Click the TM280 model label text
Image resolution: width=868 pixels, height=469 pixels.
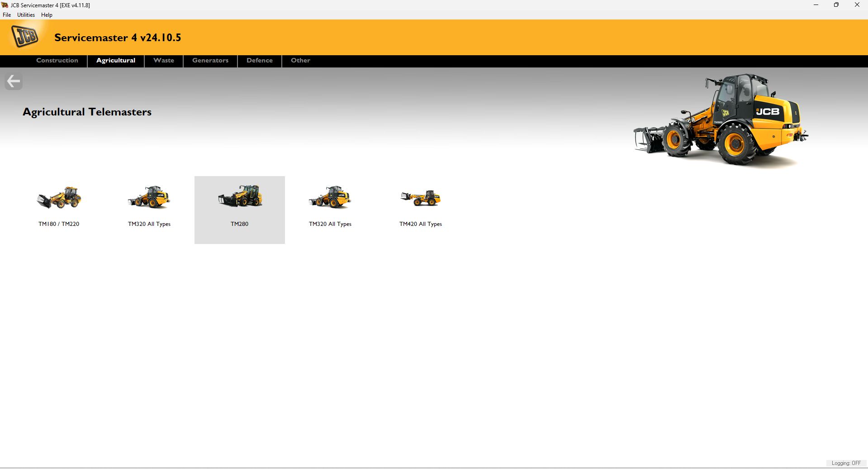239,224
